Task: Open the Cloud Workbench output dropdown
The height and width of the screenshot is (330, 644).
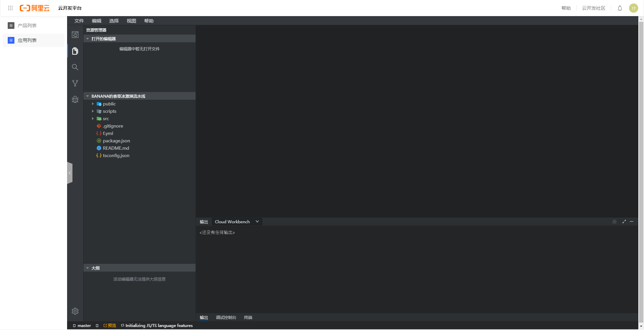Action: (237, 222)
